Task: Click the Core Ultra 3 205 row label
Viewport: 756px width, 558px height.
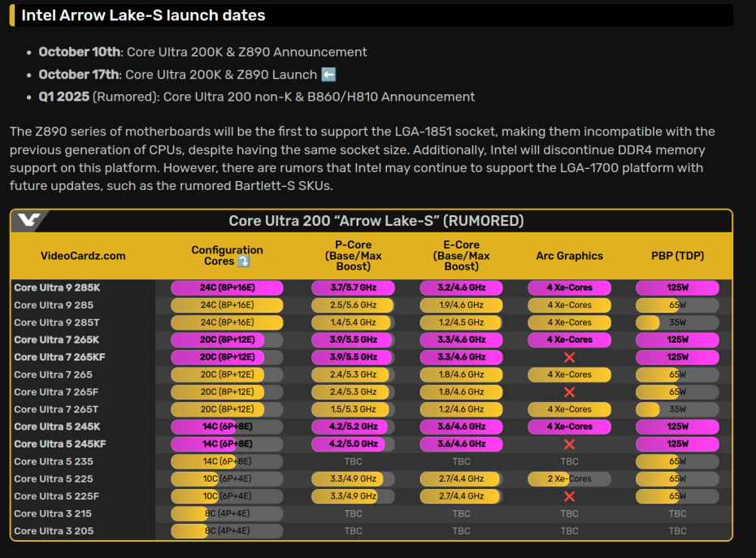Action: 53,531
